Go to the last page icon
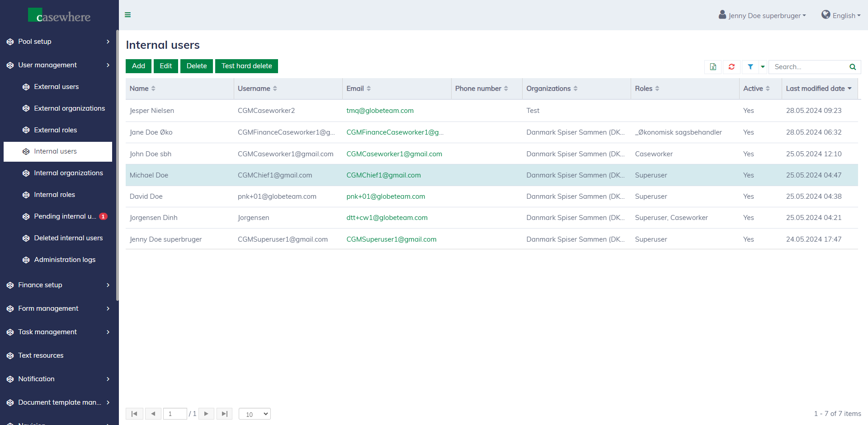The height and width of the screenshot is (425, 868). click(x=224, y=414)
